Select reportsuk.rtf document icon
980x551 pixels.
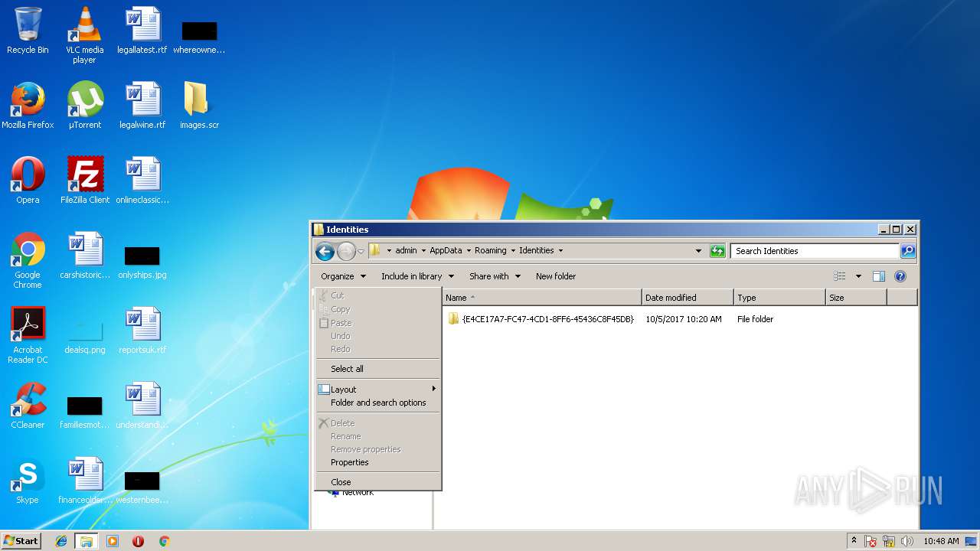click(x=142, y=331)
